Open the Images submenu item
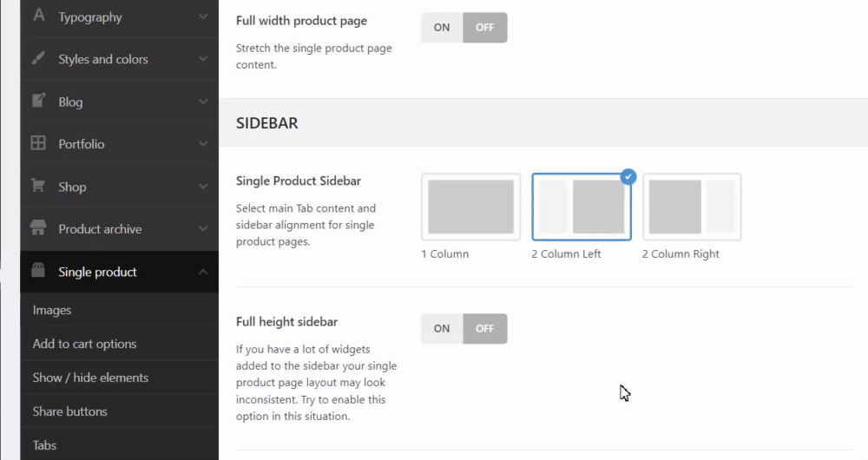 [x=52, y=310]
